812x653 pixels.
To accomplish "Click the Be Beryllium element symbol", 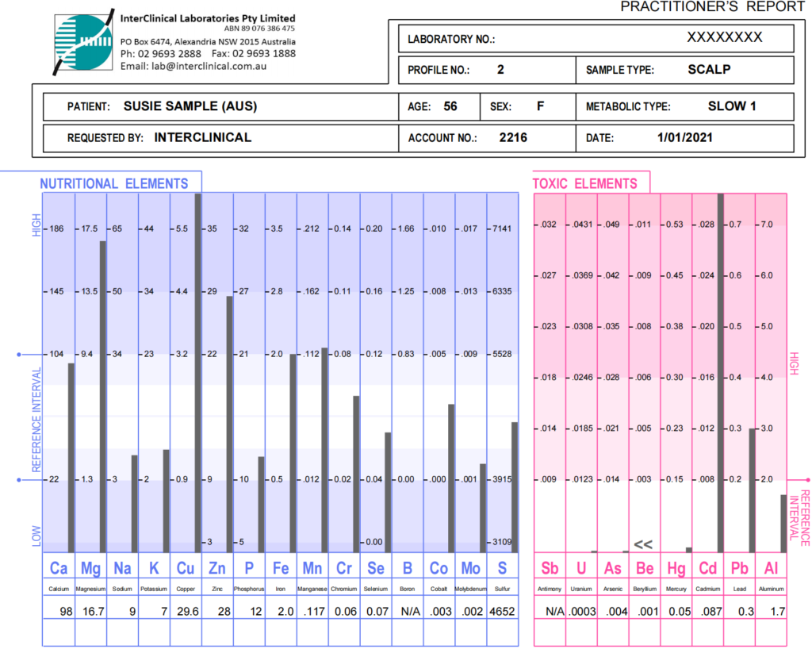I will [x=645, y=569].
